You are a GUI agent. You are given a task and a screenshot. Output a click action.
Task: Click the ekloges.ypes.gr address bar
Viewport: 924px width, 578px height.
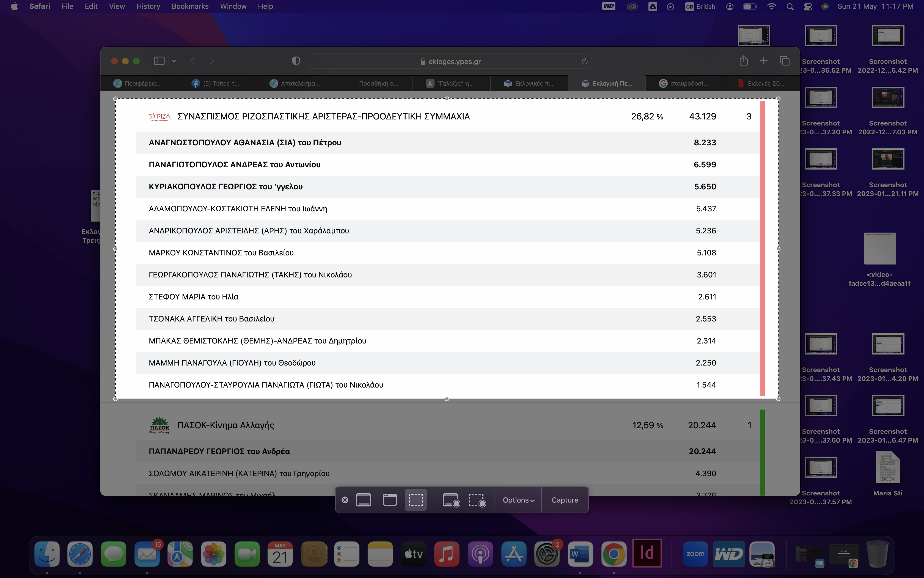coord(450,61)
